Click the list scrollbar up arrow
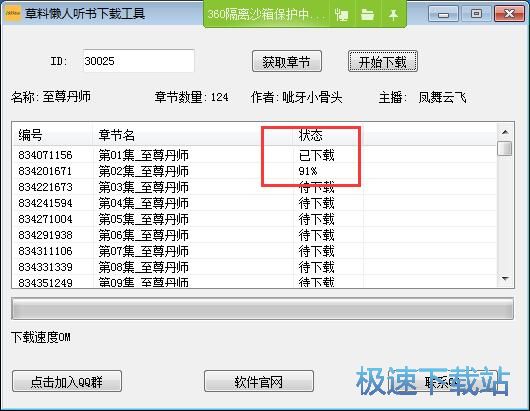The image size is (530, 411). [x=505, y=132]
